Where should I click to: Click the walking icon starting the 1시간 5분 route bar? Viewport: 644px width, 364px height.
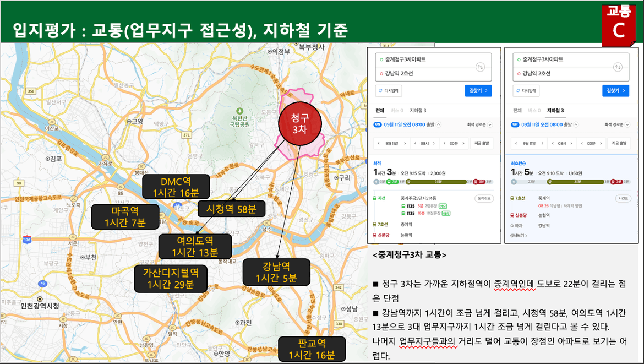pos(514,182)
